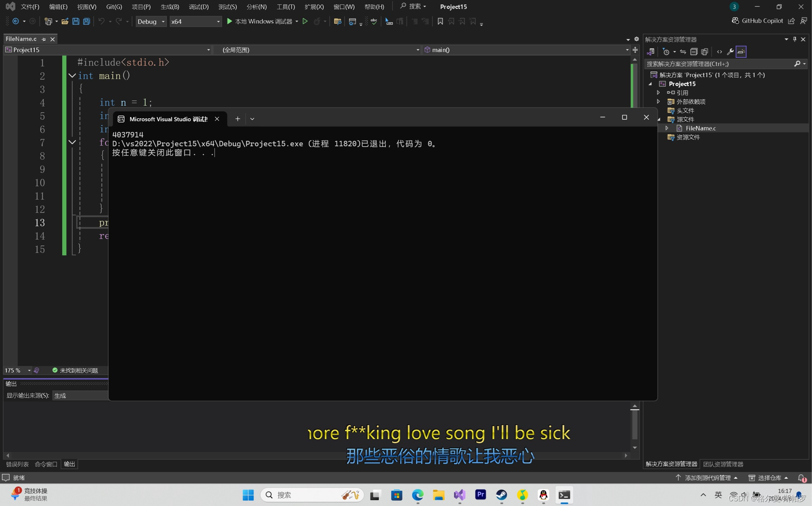812x506 pixels.
Task: Click the output source 生成 combo box
Action: click(x=80, y=395)
